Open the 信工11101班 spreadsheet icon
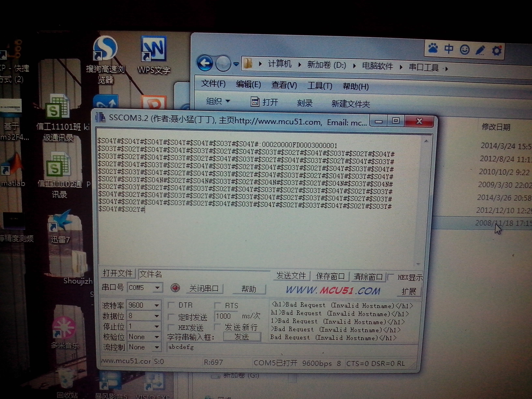 point(59,118)
